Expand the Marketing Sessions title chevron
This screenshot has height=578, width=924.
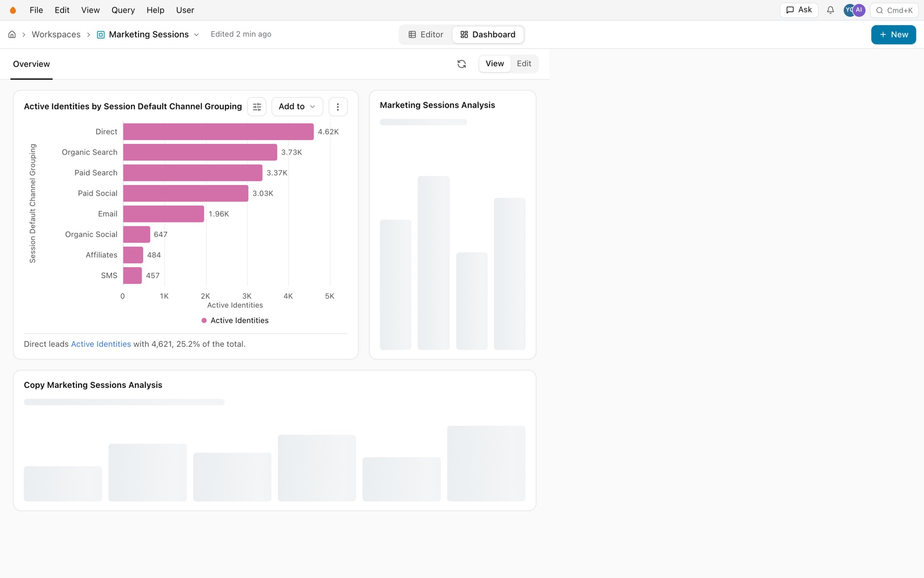(196, 35)
